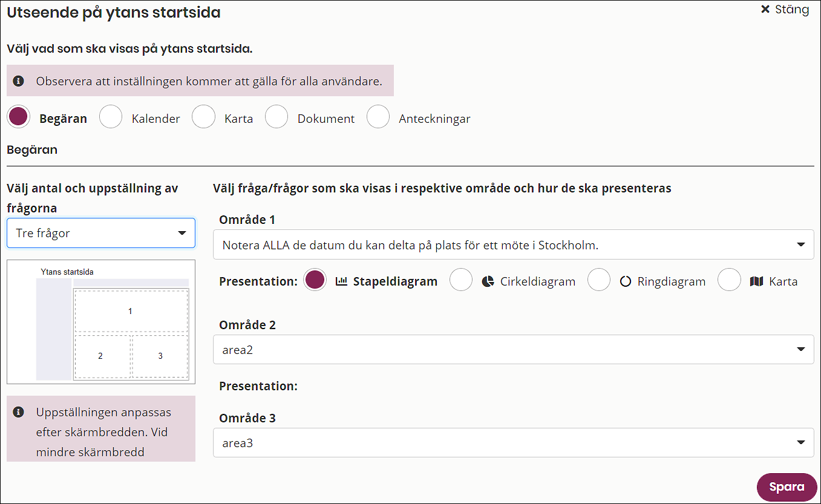
Task: Expand the area2 dropdown under Område 2
Action: click(801, 349)
